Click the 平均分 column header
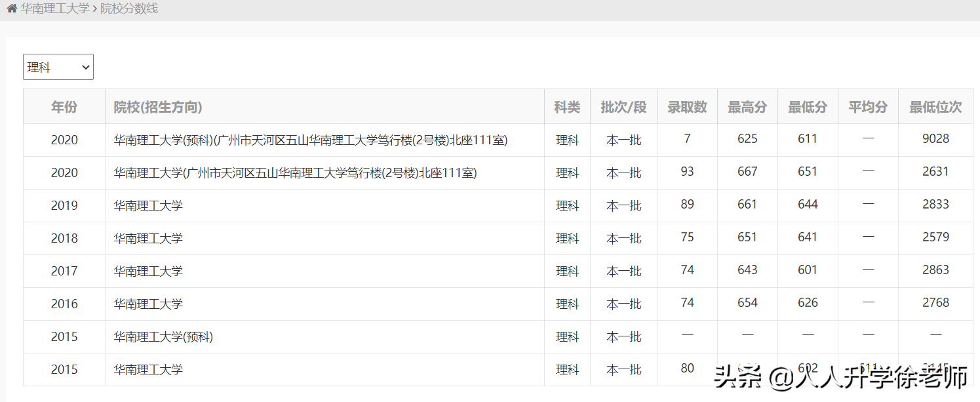The width and height of the screenshot is (980, 402). 867,107
